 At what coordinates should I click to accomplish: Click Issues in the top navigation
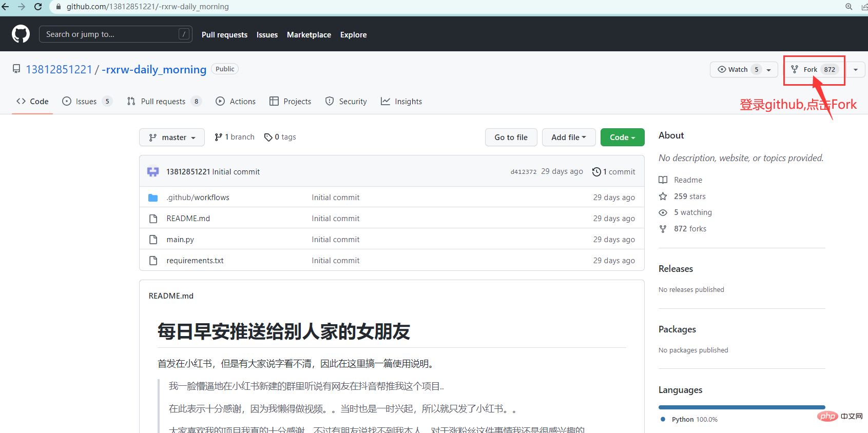[x=267, y=35]
